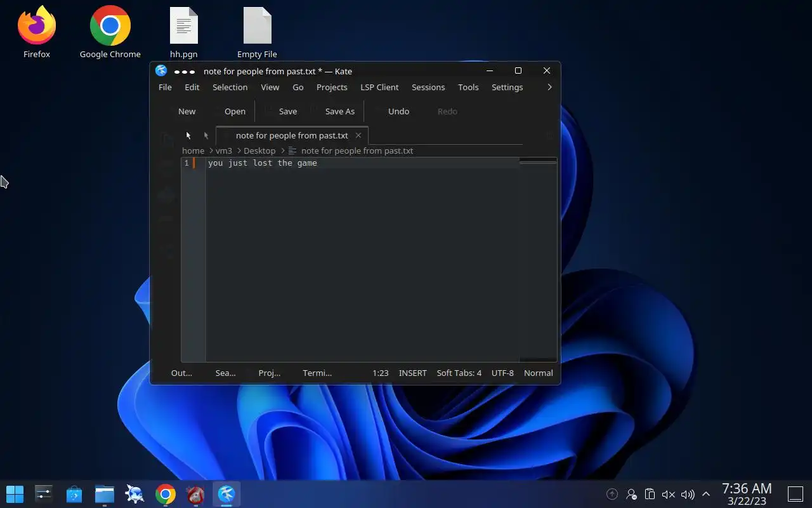Open the Tools menu

click(x=468, y=87)
